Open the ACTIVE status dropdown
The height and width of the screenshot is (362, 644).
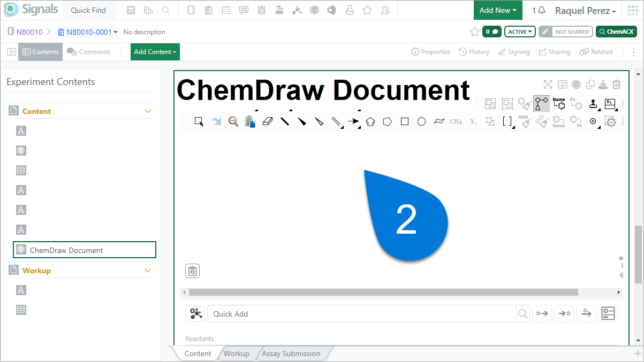tap(520, 32)
